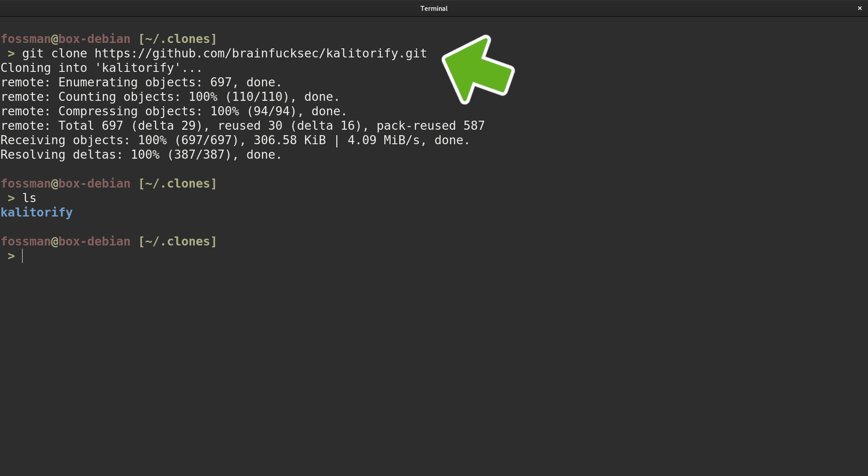Click the Terminal title in the title bar
This screenshot has width=868, height=476.
[x=434, y=8]
